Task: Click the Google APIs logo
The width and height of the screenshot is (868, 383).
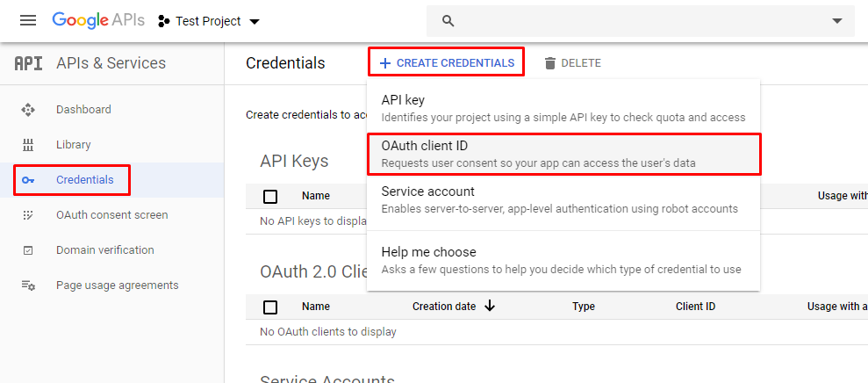Action: tap(98, 20)
